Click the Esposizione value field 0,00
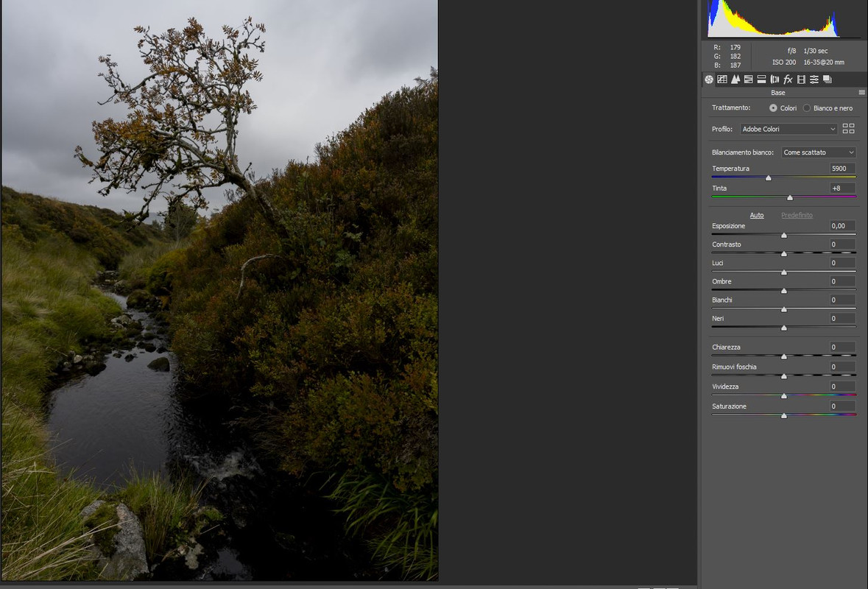The width and height of the screenshot is (868, 589). point(842,226)
